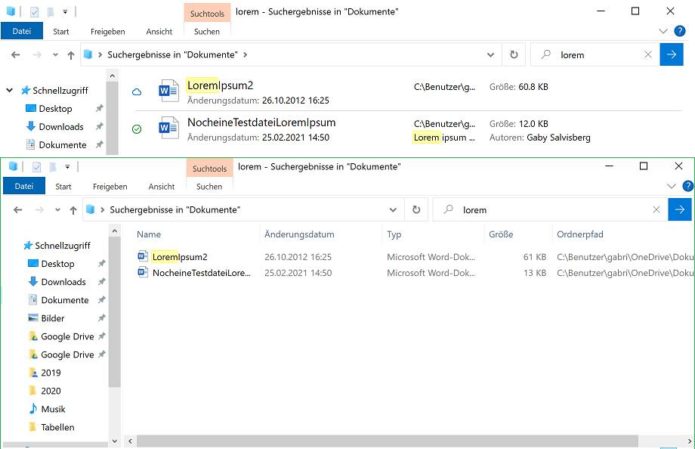Image resolution: width=695 pixels, height=449 pixels.
Task: Switch to Ansicht tab in the lower window
Action: pyautogui.click(x=162, y=186)
